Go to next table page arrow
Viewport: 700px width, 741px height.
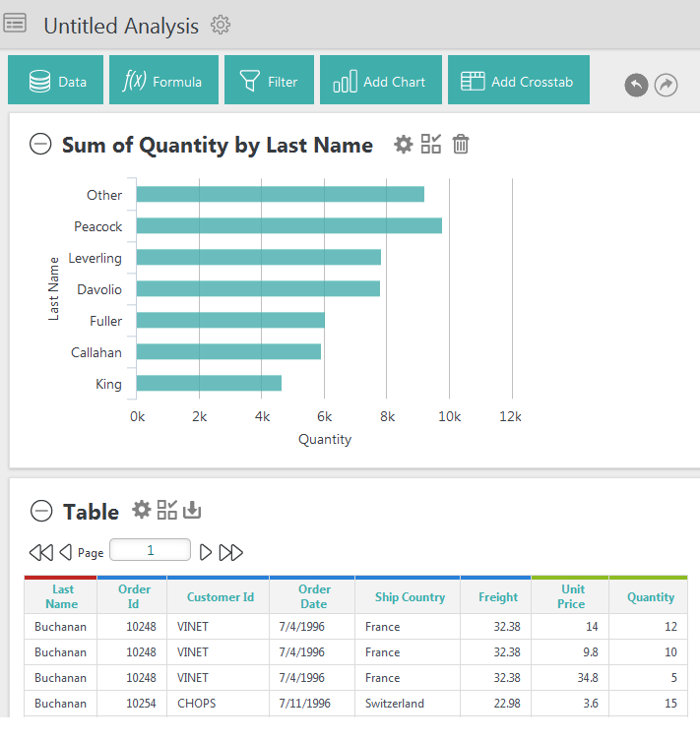[206, 552]
